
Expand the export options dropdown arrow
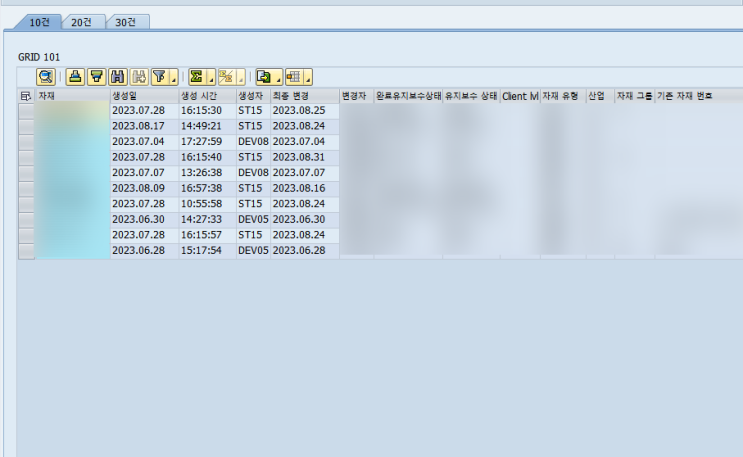click(278, 78)
